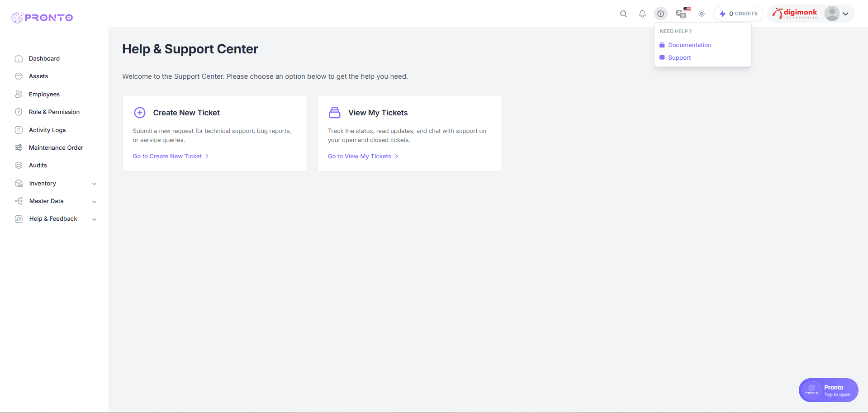
Task: Click the Dashboard sidebar icon
Action: 19,59
